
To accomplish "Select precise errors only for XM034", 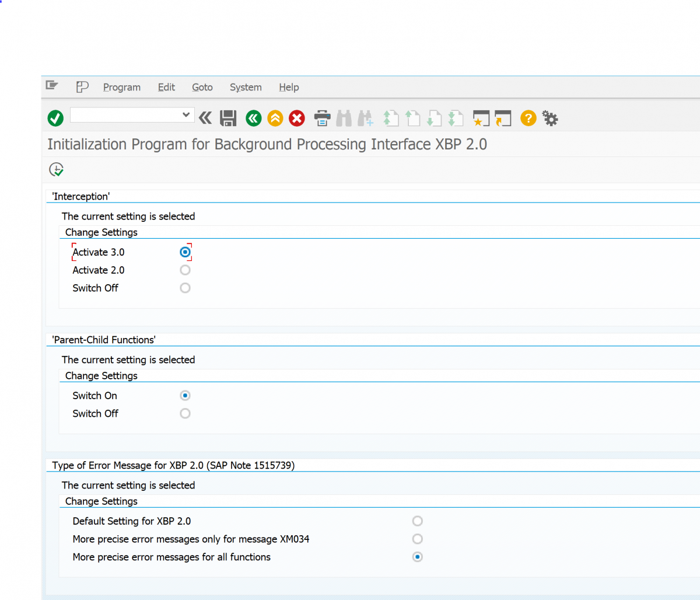I will click(417, 539).
